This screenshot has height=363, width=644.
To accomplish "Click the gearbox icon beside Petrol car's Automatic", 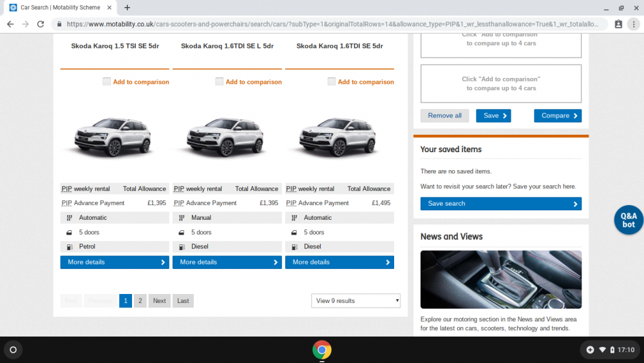I will pyautogui.click(x=70, y=218).
